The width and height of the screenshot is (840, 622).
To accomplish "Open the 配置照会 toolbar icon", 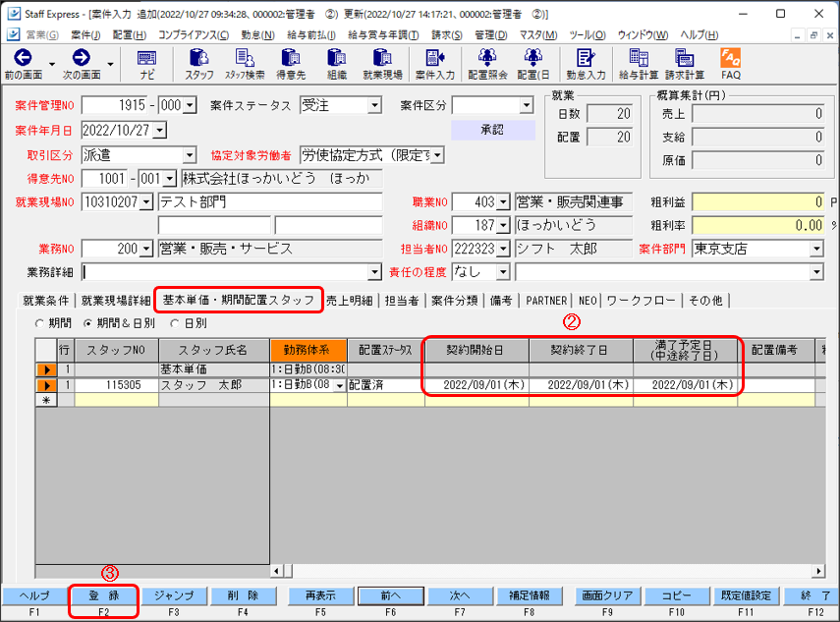I will 487,64.
